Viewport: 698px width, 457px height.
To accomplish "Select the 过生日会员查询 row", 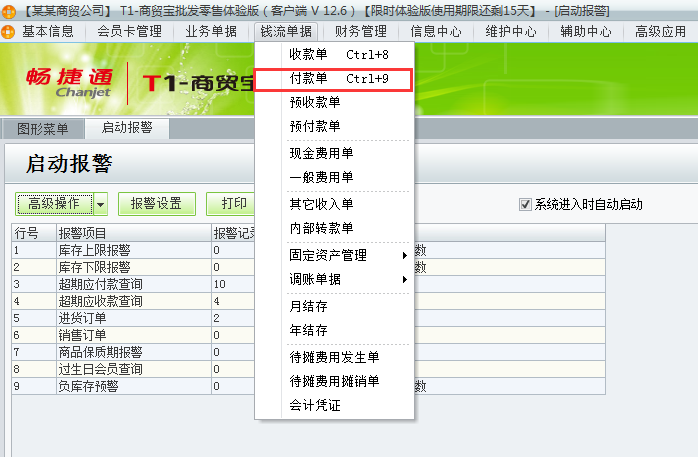I will tap(308, 369).
